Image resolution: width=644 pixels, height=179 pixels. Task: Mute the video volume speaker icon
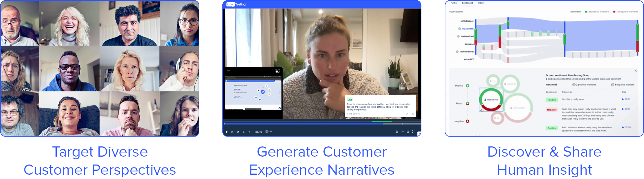click(x=249, y=132)
